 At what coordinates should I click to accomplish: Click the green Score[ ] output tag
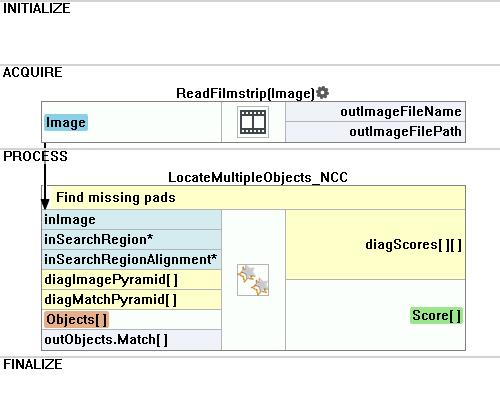point(436,315)
